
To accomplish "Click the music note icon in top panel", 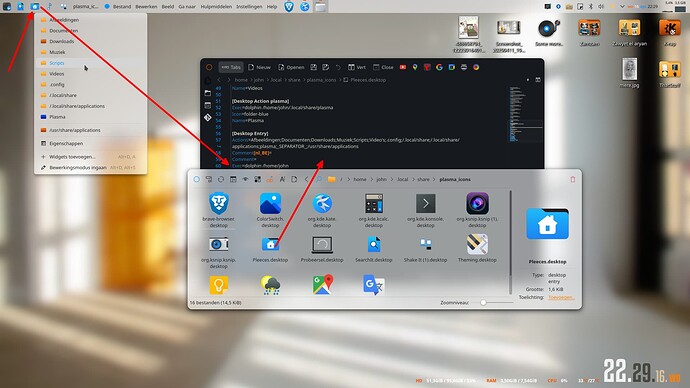I will click(49, 6).
